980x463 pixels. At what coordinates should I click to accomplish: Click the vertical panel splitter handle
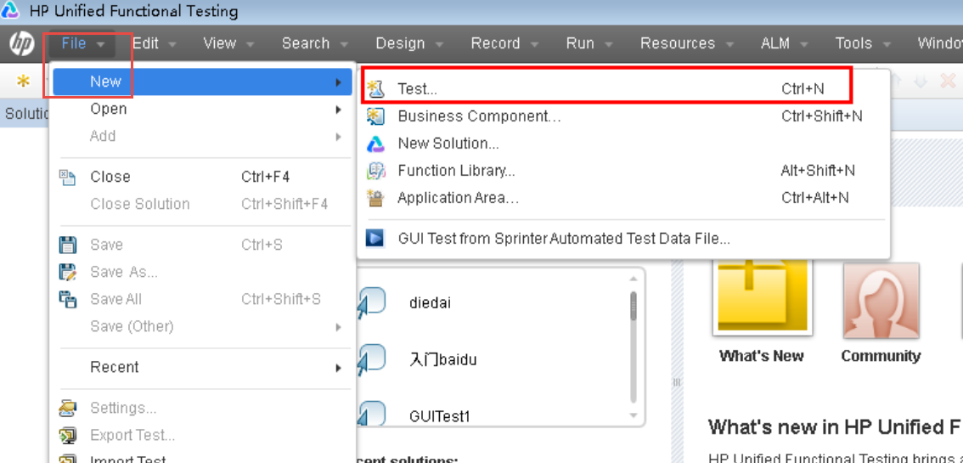[x=676, y=382]
